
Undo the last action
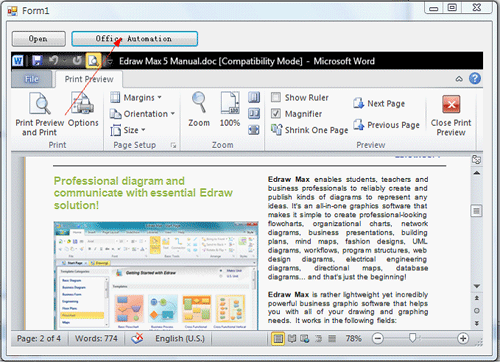pyautogui.click(x=54, y=61)
